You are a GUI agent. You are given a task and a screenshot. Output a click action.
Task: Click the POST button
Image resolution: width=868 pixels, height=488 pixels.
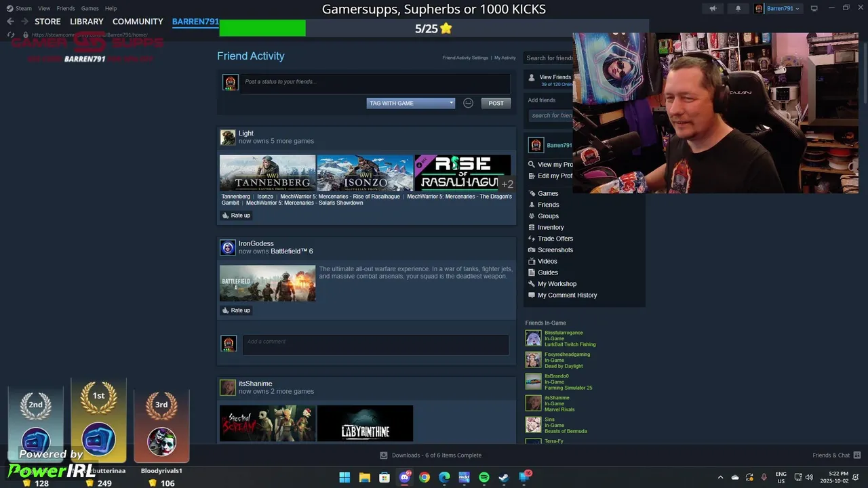[x=496, y=103]
